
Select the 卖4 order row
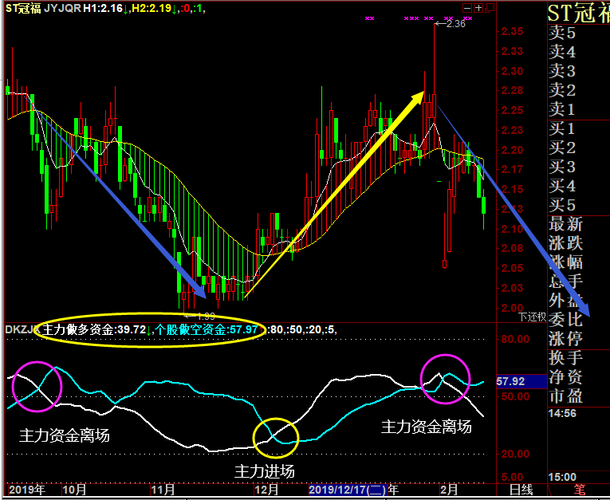click(578, 52)
